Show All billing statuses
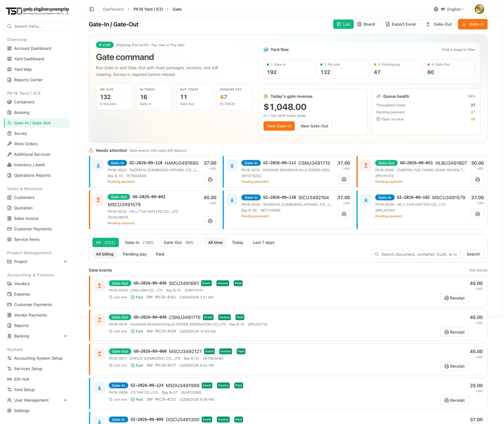The width and height of the screenshot is (504, 424). coord(105,254)
